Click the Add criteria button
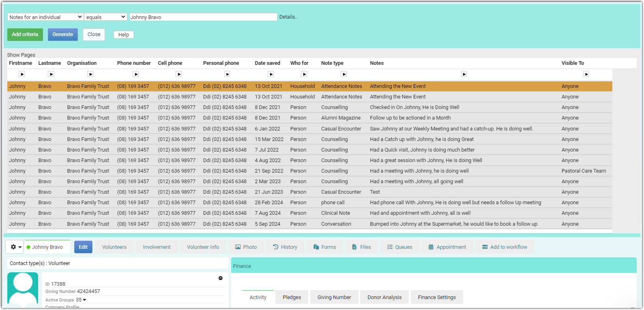Screen dimensions: 644x310 click(25, 34)
